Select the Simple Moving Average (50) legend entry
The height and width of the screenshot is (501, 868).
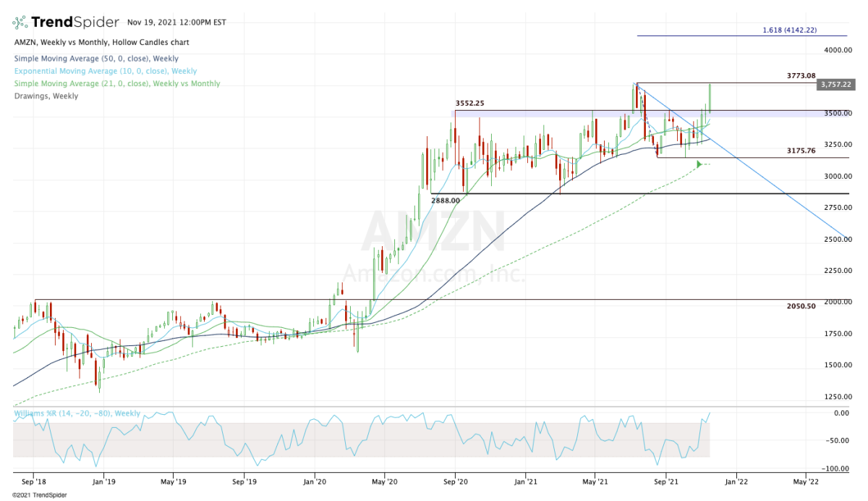(95, 59)
